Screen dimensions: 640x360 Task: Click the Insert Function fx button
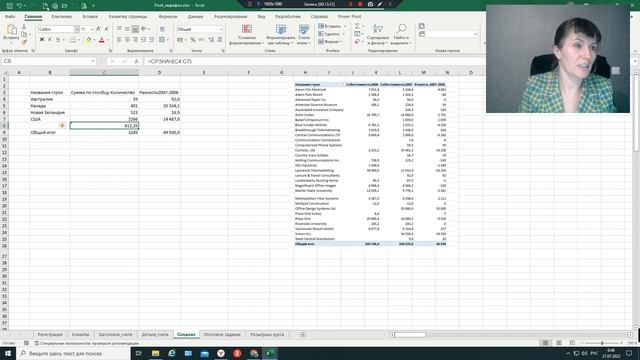136,61
